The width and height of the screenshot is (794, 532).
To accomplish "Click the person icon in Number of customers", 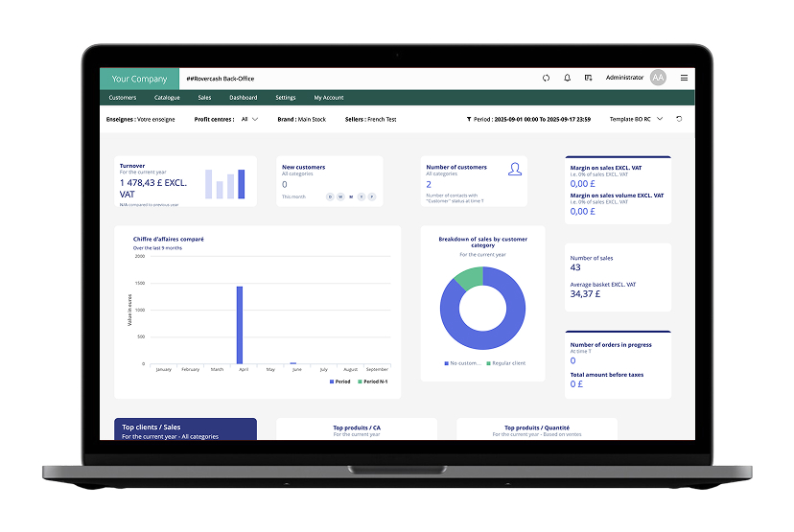I will click(515, 170).
